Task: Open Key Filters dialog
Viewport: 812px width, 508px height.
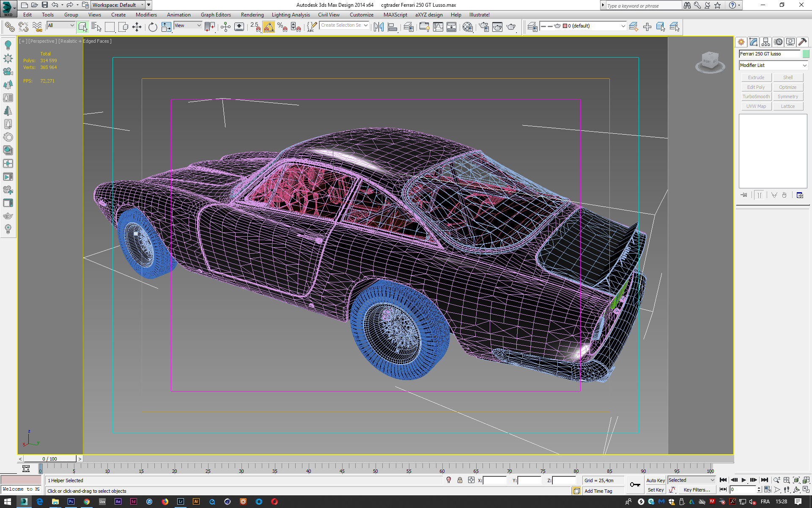Action: tap(697, 490)
